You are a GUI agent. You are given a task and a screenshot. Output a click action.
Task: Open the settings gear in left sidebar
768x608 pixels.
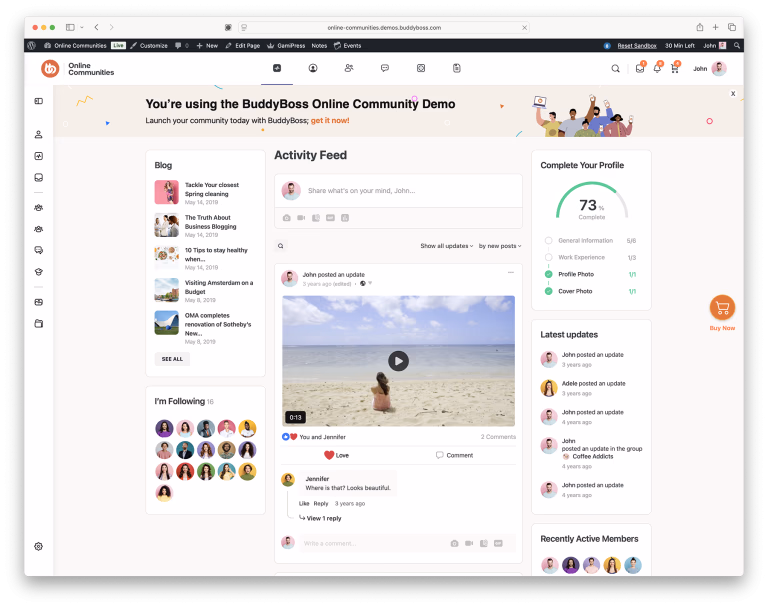(38, 546)
